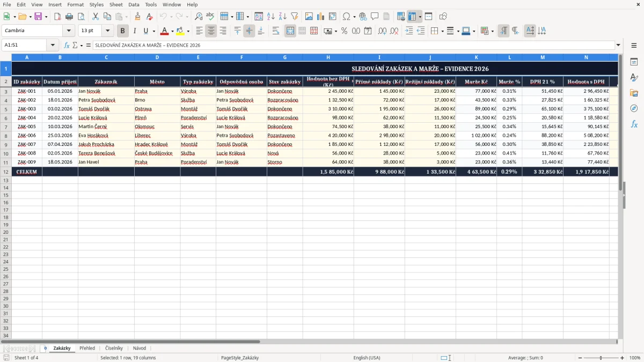Switch to the Přehled sheet tab
Viewport: 644px width, 362px height.
tap(87, 348)
